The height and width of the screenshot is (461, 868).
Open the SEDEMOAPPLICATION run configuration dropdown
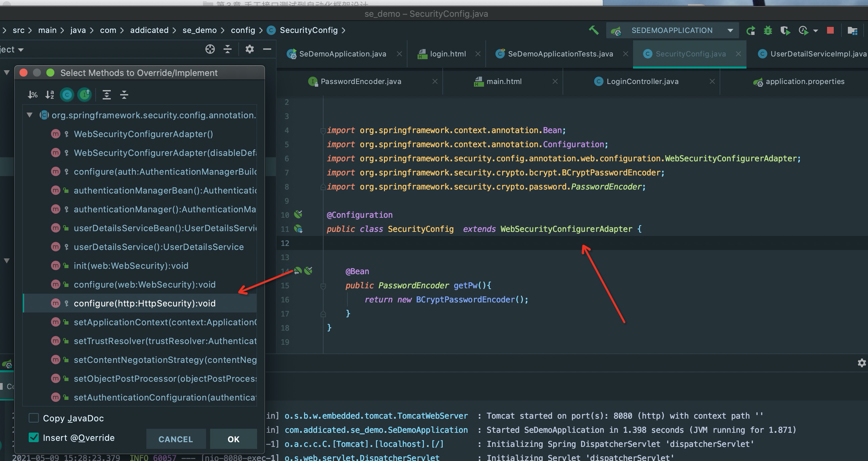tap(672, 30)
